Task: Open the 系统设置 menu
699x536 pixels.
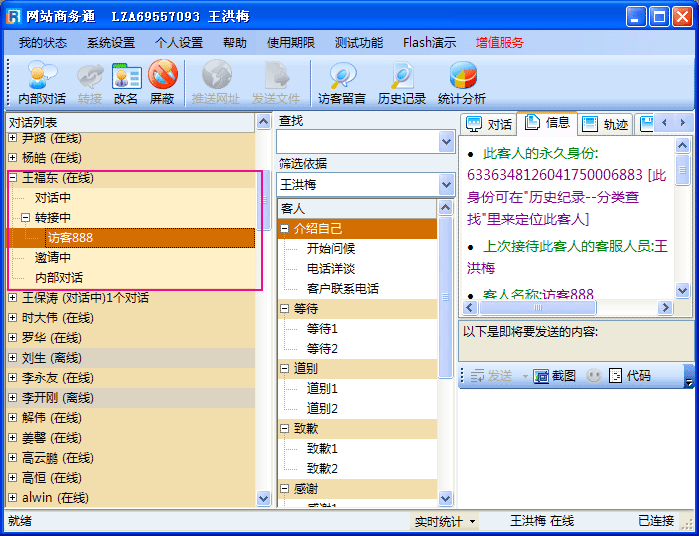Action: pos(110,43)
